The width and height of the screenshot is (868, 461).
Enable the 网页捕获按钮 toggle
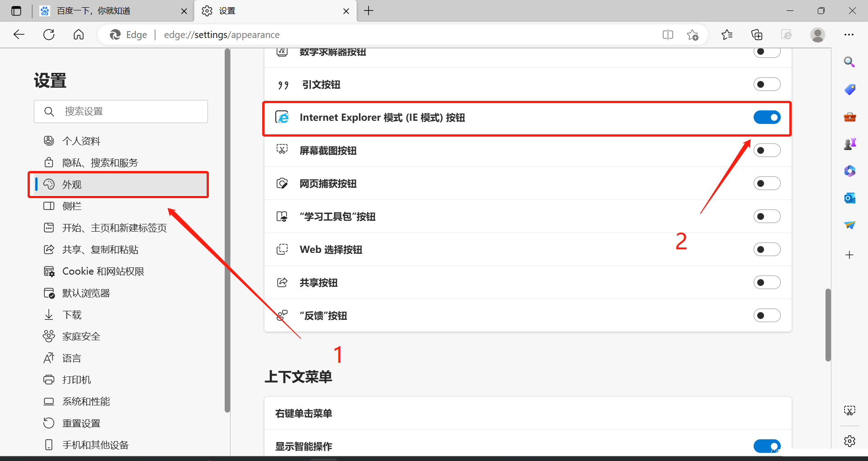pyautogui.click(x=767, y=184)
